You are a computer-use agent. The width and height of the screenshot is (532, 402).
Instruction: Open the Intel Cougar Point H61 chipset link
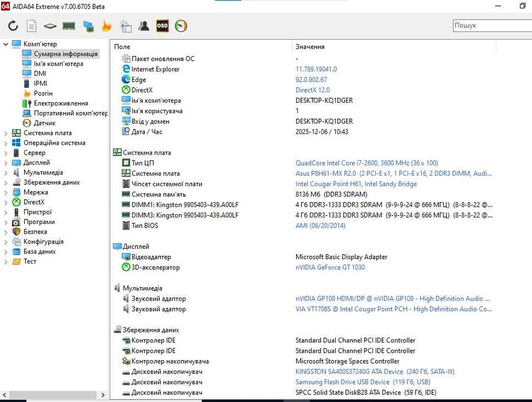click(356, 184)
